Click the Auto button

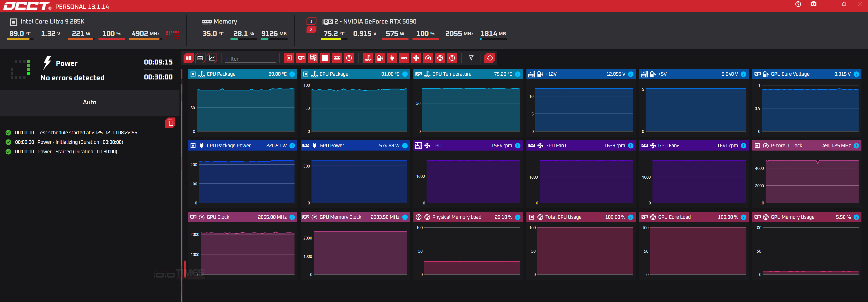[90, 102]
